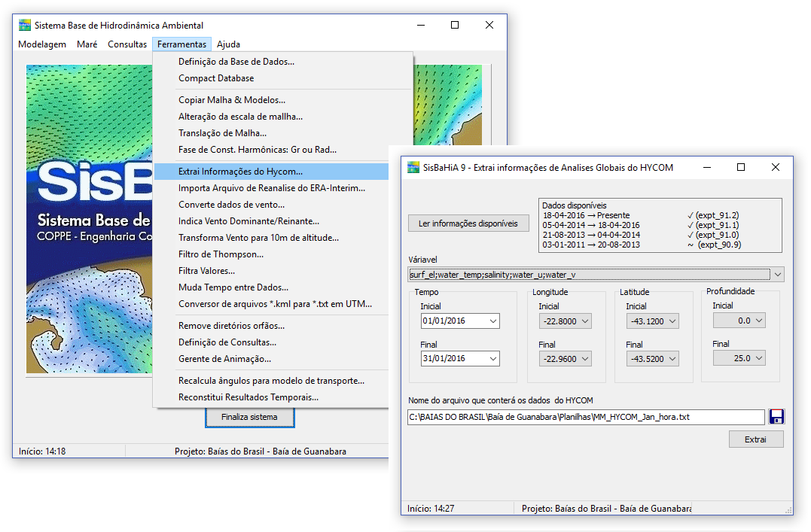
Task: Click the SisBaHiA splash image in main window
Action: click(x=90, y=219)
